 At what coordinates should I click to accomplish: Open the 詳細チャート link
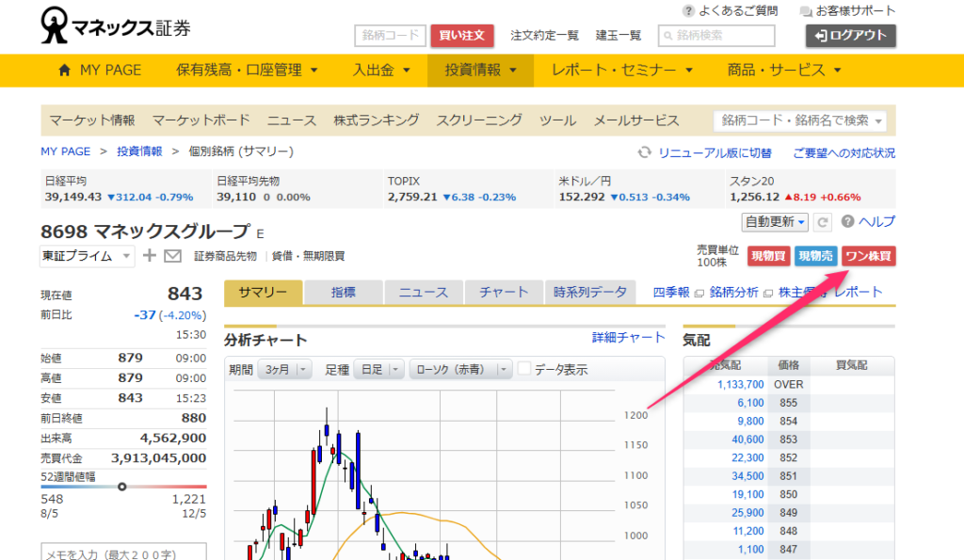(628, 338)
